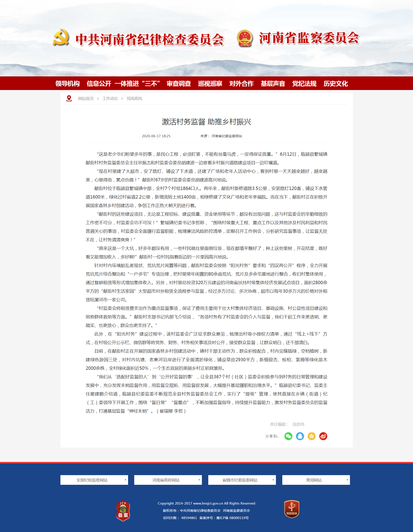Click the 版权所有 footer line
Viewport: 413px width, 532px height.
(x=206, y=510)
